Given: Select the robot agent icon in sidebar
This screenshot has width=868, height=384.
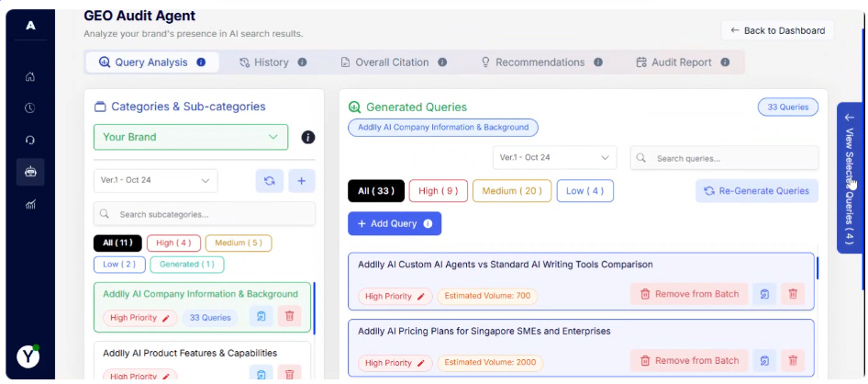Looking at the screenshot, I should click(x=30, y=172).
